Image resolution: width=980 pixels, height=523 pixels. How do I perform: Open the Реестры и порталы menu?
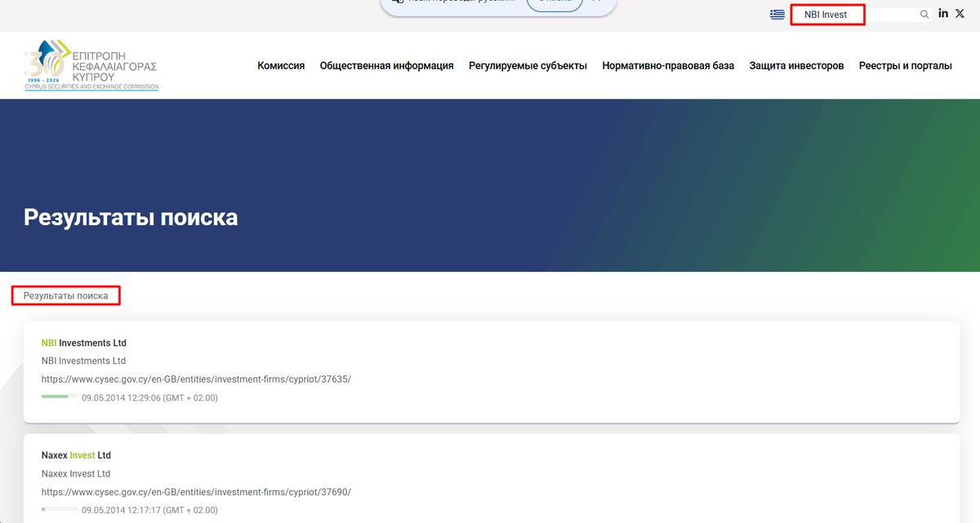pos(905,65)
